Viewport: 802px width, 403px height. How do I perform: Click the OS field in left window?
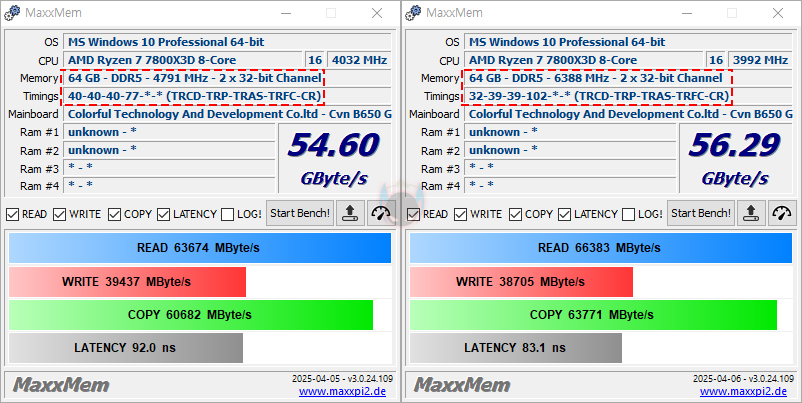click(x=227, y=42)
